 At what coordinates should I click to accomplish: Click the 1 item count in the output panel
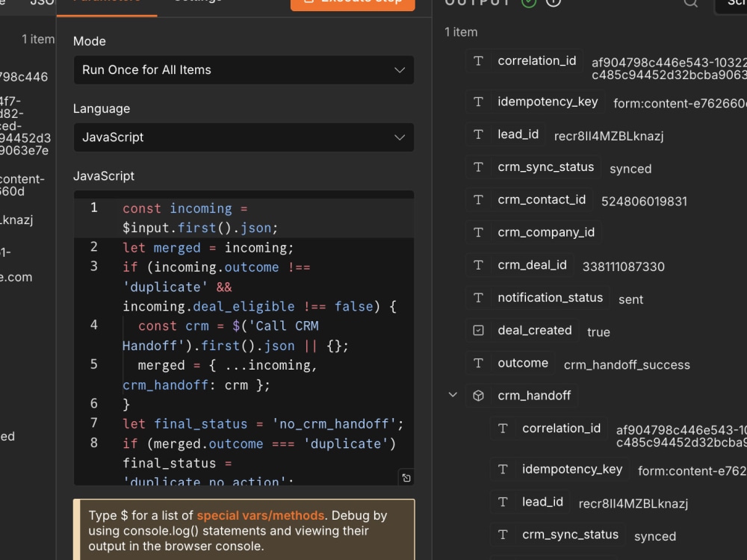pyautogui.click(x=461, y=32)
